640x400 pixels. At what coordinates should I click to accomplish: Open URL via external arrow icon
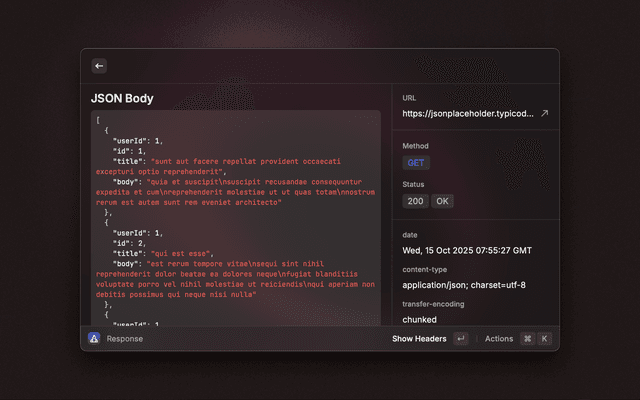pos(544,114)
